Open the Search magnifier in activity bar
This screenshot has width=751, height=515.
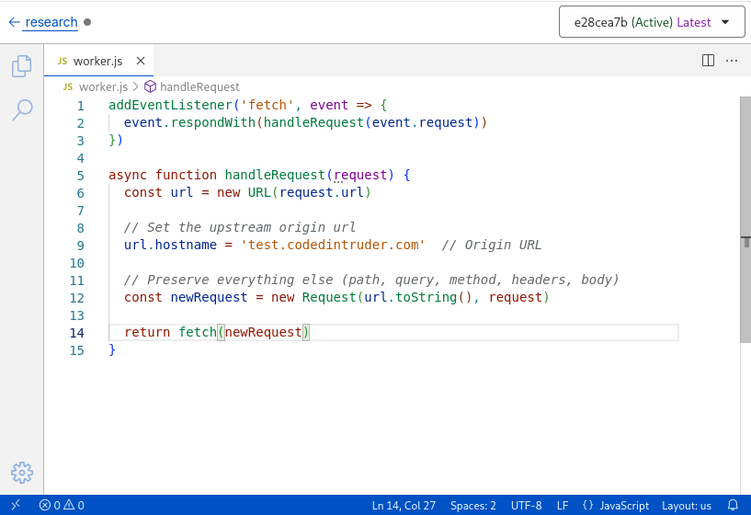[21, 110]
